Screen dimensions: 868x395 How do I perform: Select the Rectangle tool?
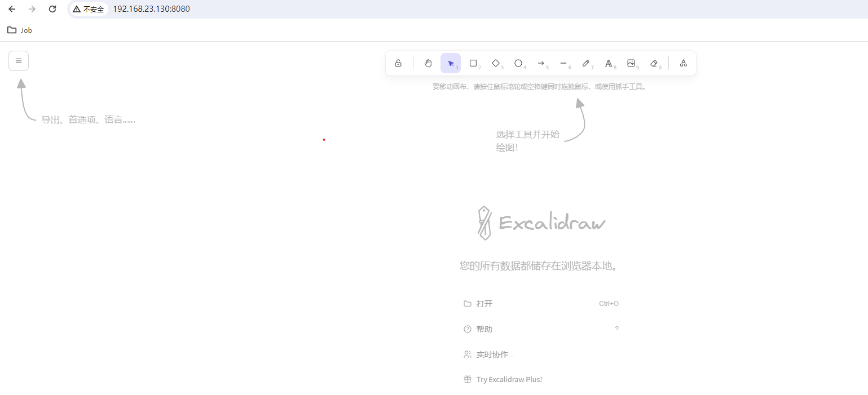pos(473,63)
